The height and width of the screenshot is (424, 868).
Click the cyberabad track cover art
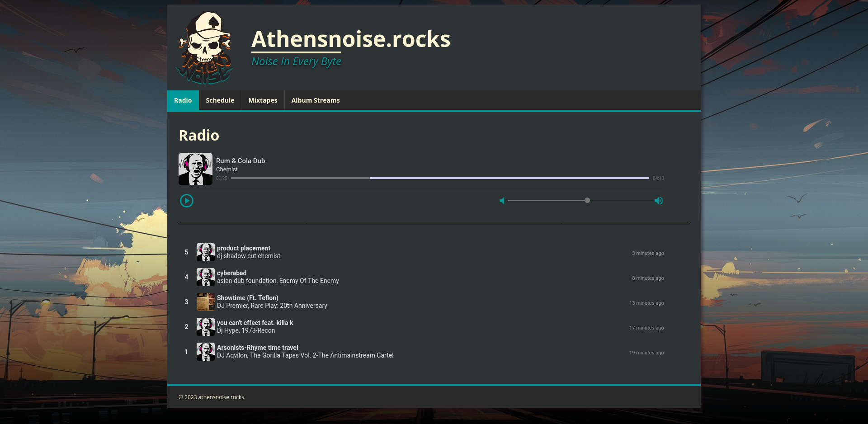pos(206,277)
